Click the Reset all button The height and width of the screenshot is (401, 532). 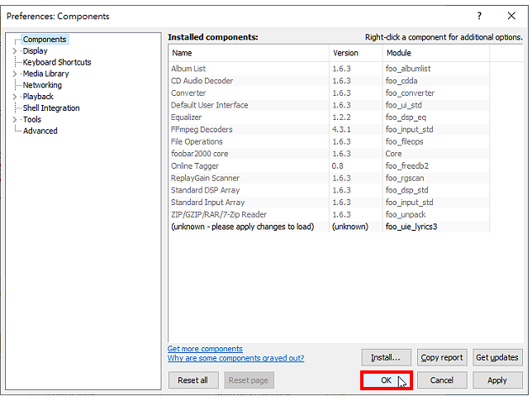point(193,380)
